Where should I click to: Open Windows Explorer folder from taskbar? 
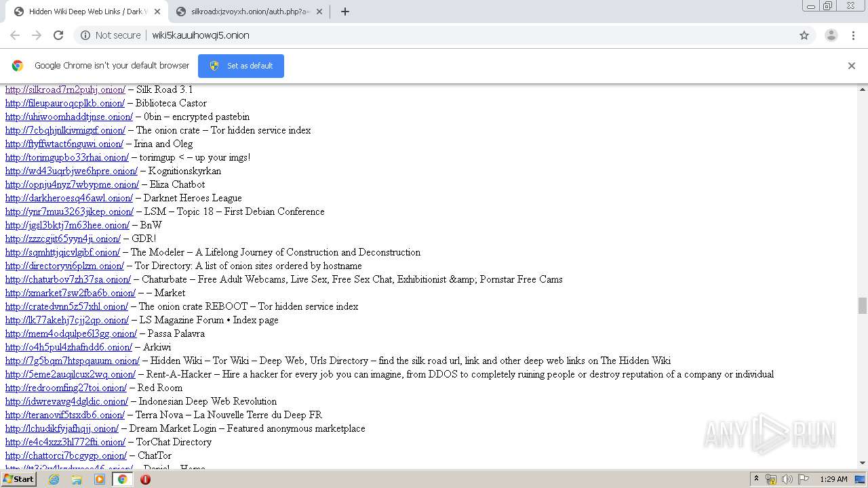coord(77,479)
